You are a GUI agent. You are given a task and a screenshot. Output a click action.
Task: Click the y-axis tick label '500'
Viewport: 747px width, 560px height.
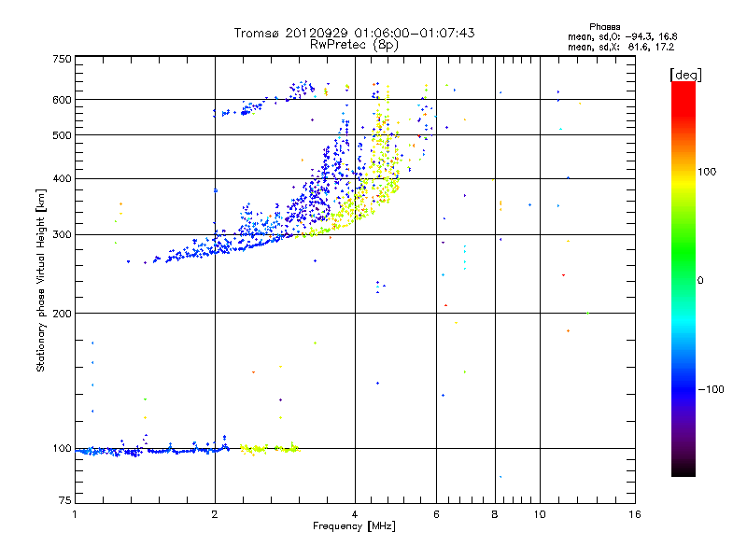point(62,135)
